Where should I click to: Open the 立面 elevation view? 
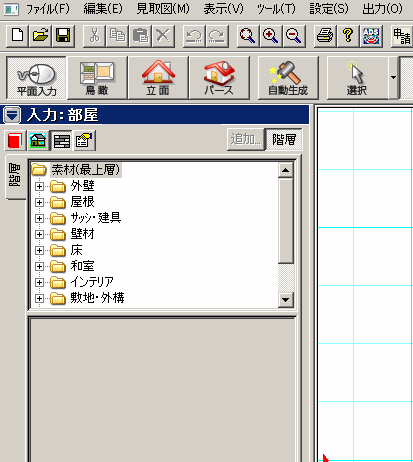[158, 78]
